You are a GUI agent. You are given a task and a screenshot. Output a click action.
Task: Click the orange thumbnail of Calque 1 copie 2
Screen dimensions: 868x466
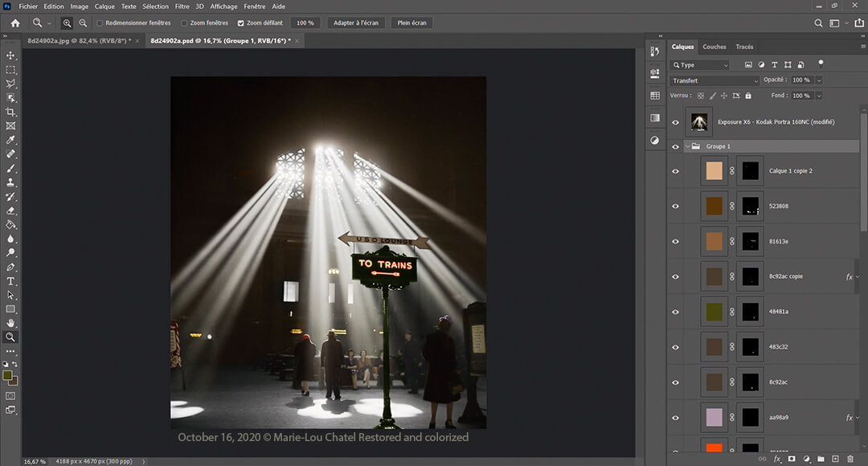[x=714, y=171]
